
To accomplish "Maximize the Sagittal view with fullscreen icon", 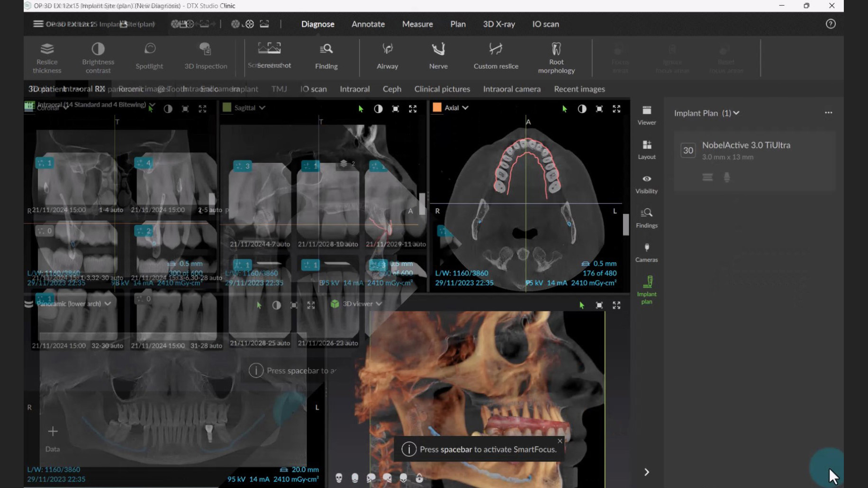I will pos(413,108).
